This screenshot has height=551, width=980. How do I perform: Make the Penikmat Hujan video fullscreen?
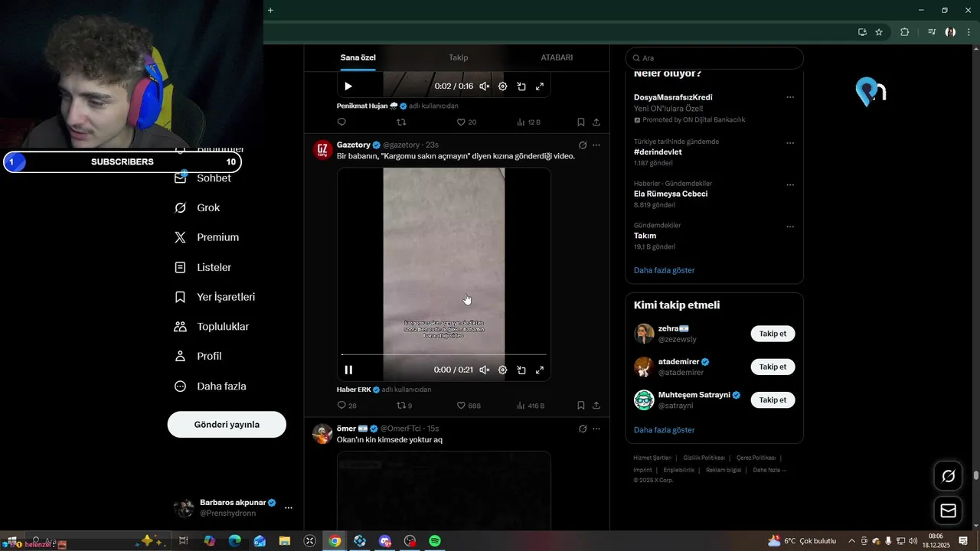[540, 86]
